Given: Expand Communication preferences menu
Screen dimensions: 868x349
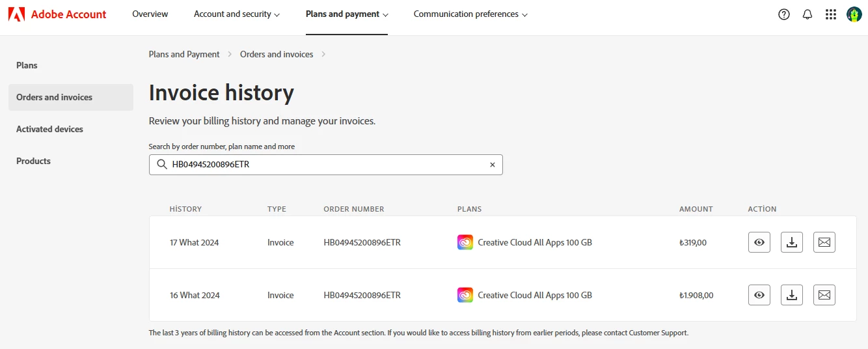Looking at the screenshot, I should pos(470,14).
